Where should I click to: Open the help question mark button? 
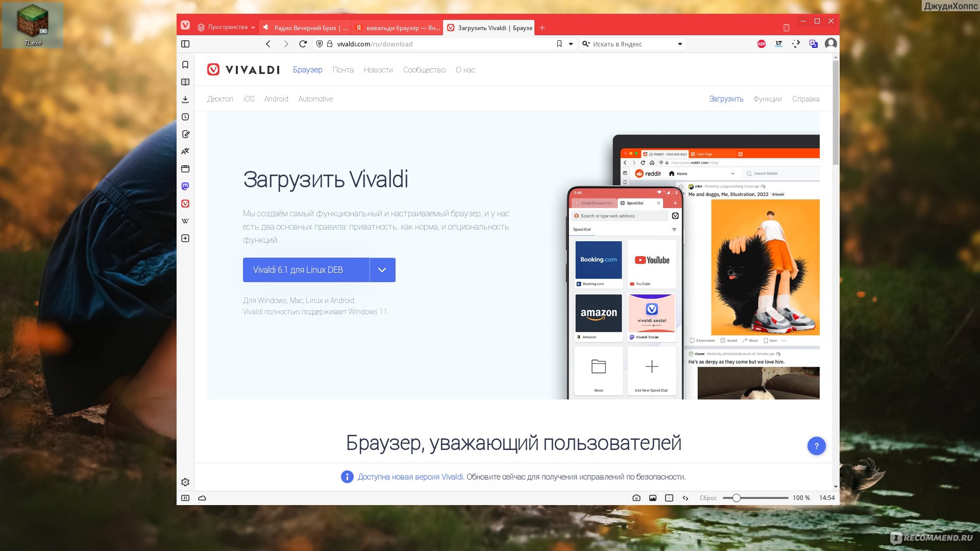(816, 446)
